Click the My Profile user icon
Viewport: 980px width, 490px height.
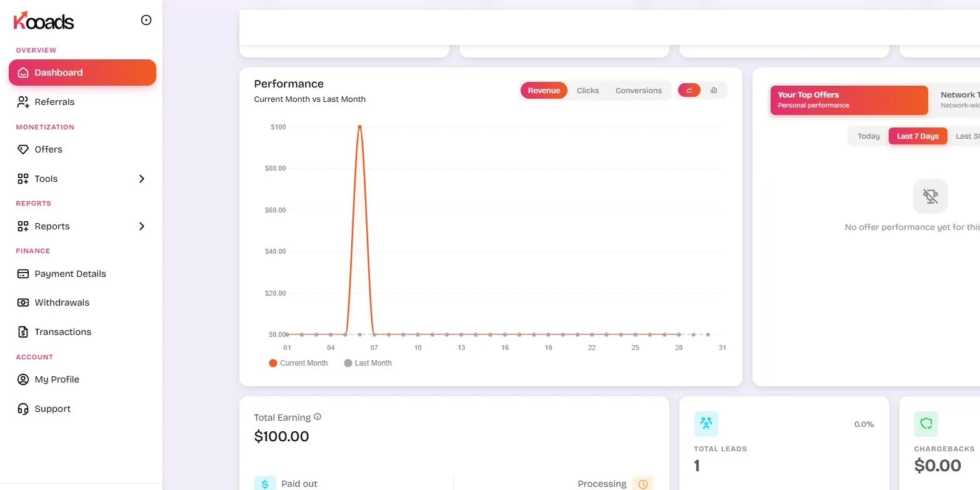click(23, 379)
